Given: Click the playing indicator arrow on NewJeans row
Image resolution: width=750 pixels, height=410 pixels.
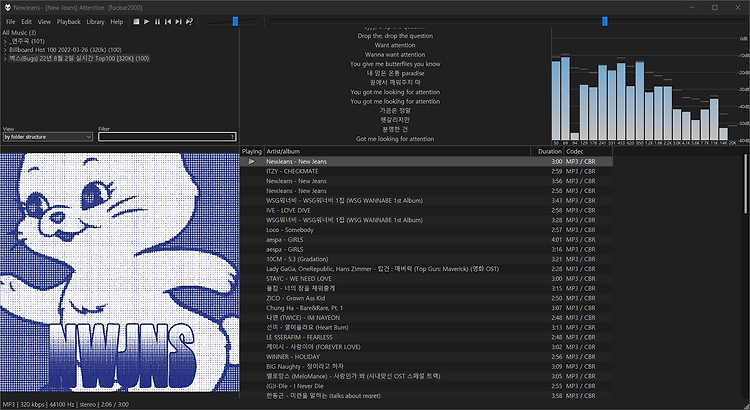Looking at the screenshot, I should point(252,162).
